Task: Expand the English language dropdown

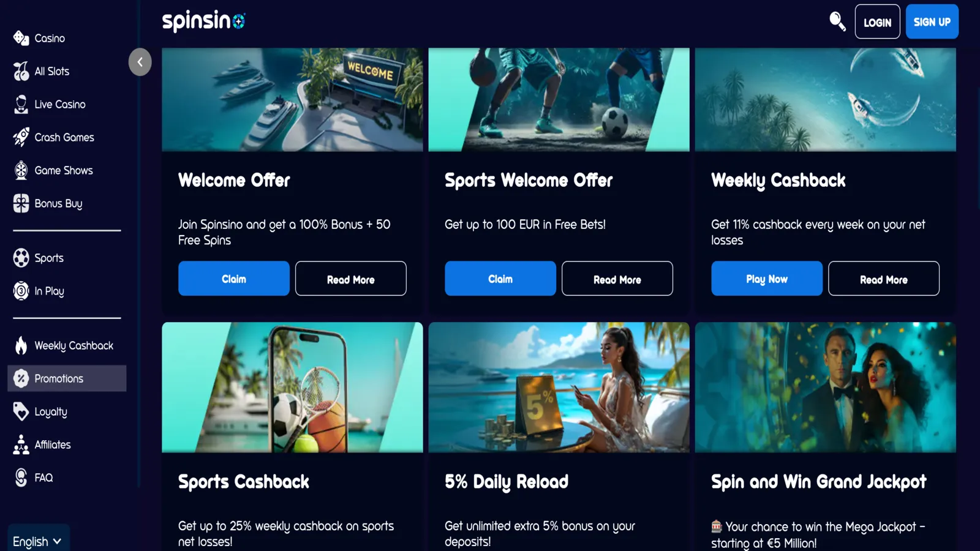Action: (x=38, y=541)
